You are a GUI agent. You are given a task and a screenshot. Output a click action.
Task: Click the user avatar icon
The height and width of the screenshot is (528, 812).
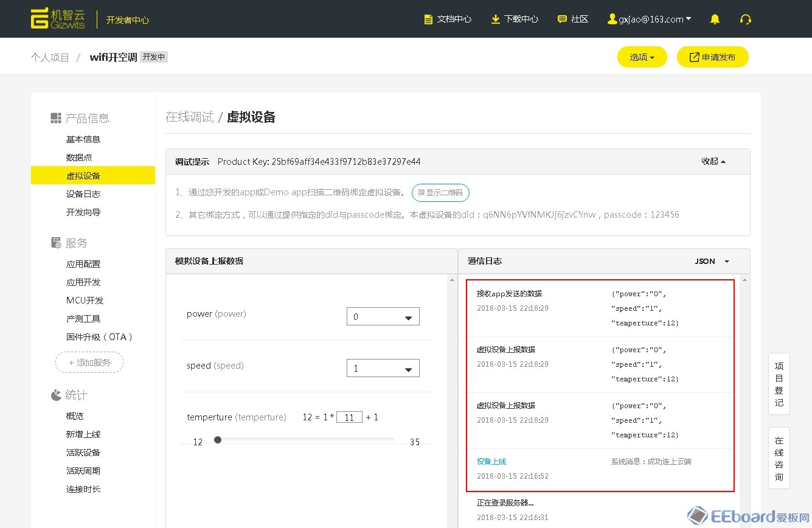click(x=612, y=19)
